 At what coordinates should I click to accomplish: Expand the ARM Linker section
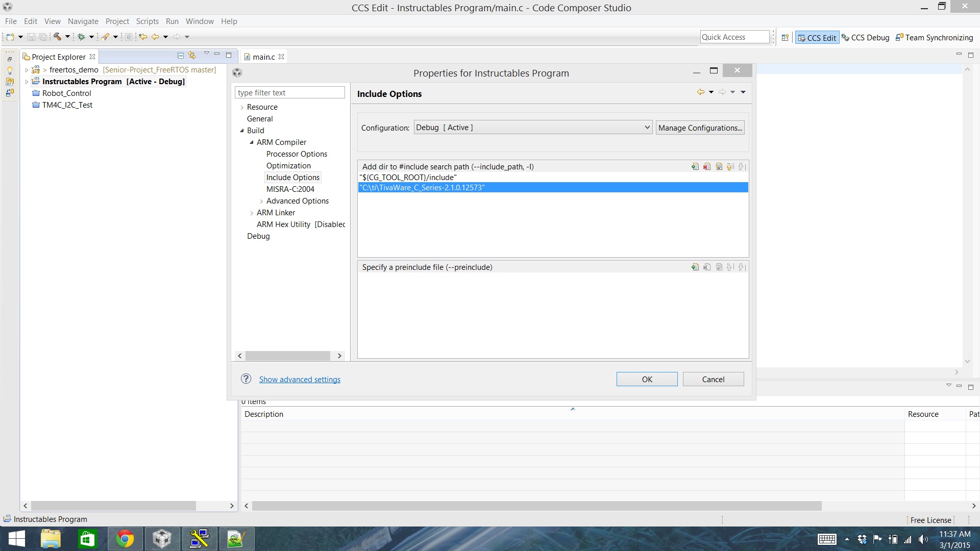pos(253,212)
